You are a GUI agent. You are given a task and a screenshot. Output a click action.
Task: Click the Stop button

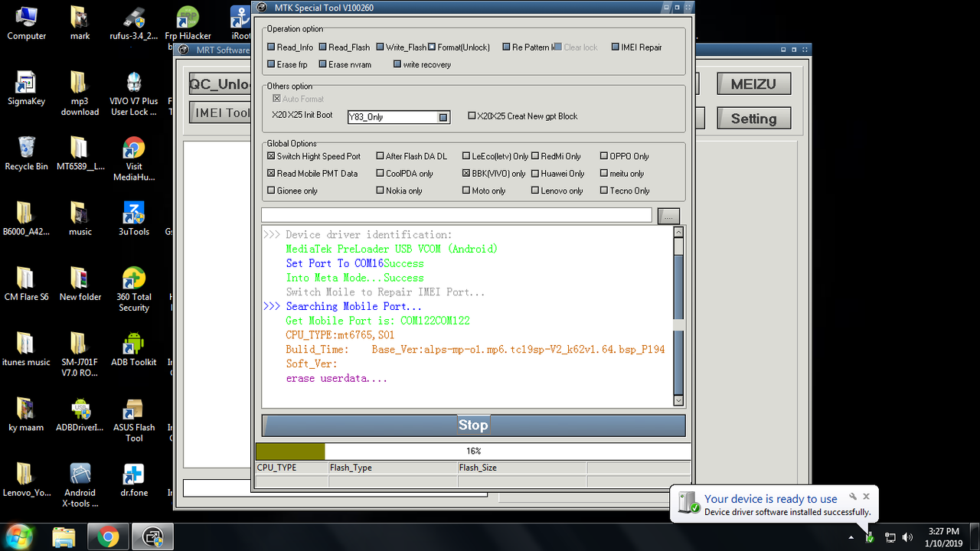coord(473,425)
